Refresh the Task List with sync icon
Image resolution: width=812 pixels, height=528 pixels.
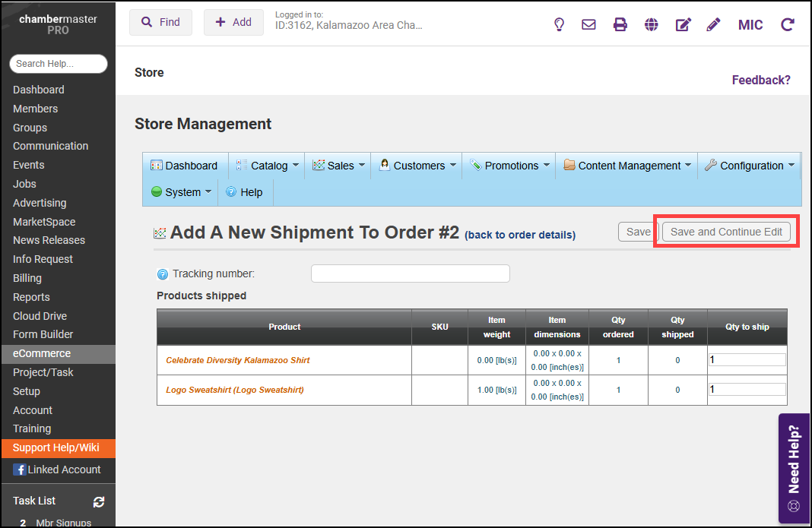[99, 501]
